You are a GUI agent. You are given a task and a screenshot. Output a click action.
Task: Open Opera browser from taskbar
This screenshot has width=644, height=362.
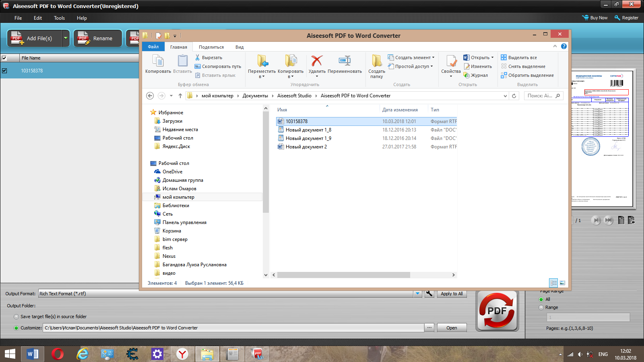click(x=58, y=354)
